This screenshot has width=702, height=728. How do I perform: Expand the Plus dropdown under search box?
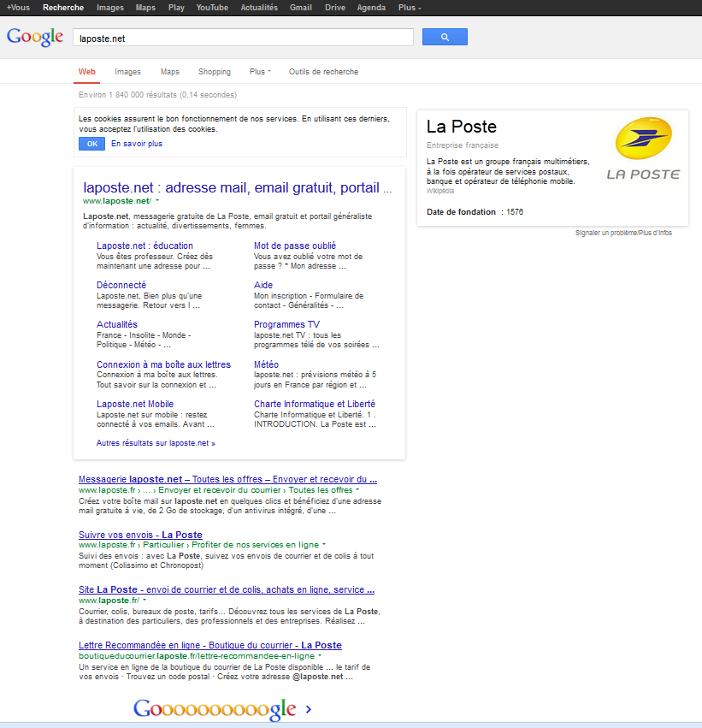point(260,72)
